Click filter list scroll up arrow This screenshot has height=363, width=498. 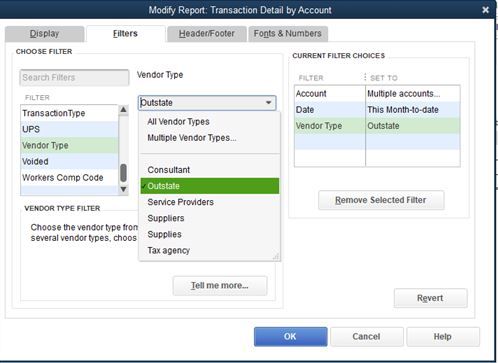point(123,110)
